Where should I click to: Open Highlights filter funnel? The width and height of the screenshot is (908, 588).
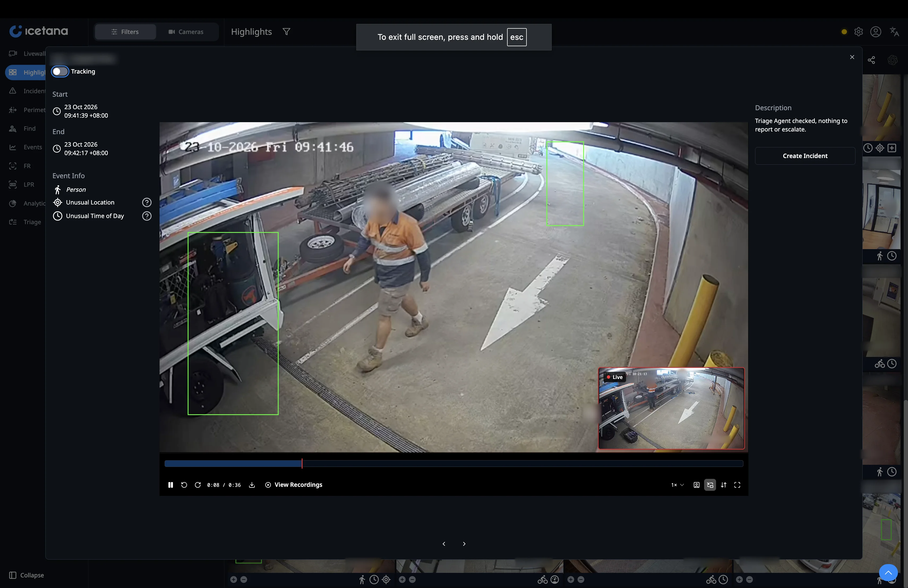point(286,32)
